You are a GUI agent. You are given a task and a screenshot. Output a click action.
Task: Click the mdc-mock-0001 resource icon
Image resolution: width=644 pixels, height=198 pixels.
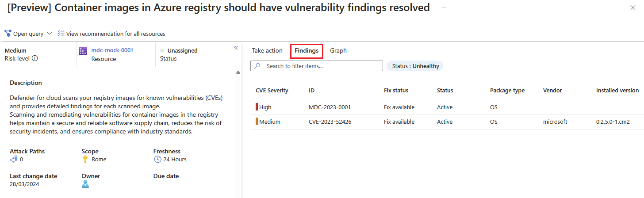pos(83,51)
